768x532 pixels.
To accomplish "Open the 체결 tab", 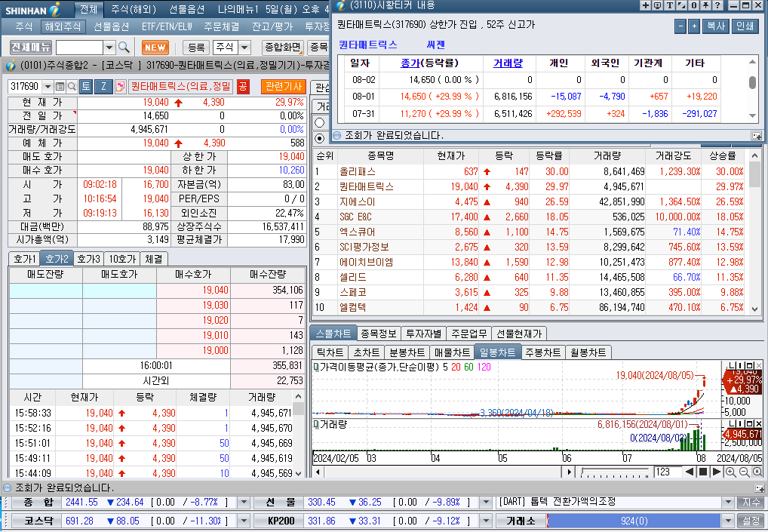I will pyautogui.click(x=154, y=259).
